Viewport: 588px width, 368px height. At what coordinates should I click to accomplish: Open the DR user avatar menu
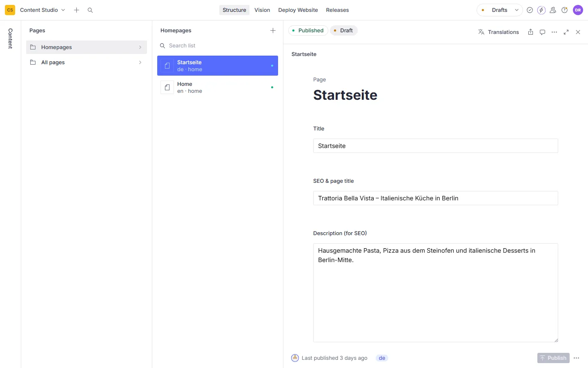(578, 10)
